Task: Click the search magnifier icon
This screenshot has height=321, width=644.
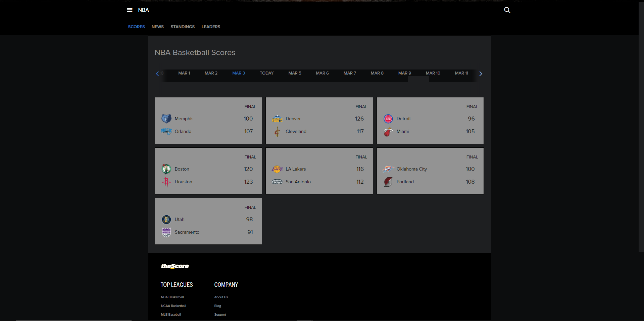Action: 507,10
